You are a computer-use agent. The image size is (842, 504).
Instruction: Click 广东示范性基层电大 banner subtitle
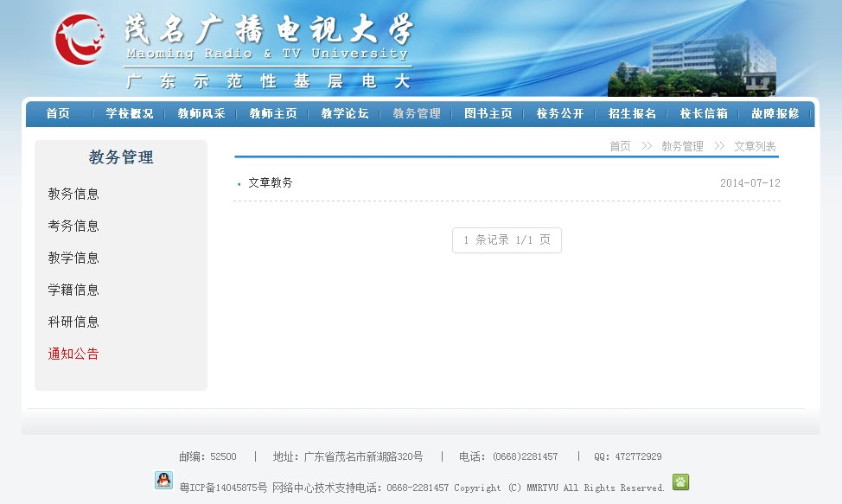(269, 81)
